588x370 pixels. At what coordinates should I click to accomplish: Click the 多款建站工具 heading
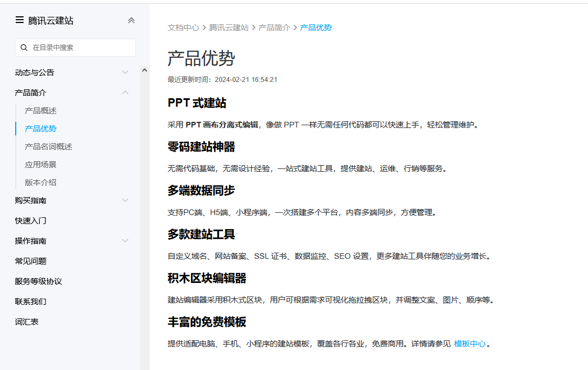point(202,235)
